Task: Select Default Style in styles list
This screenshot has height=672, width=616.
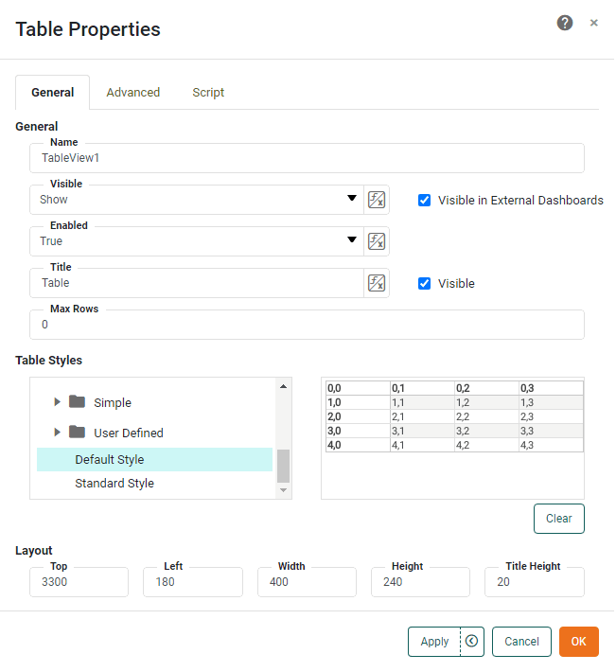Action: [154, 460]
